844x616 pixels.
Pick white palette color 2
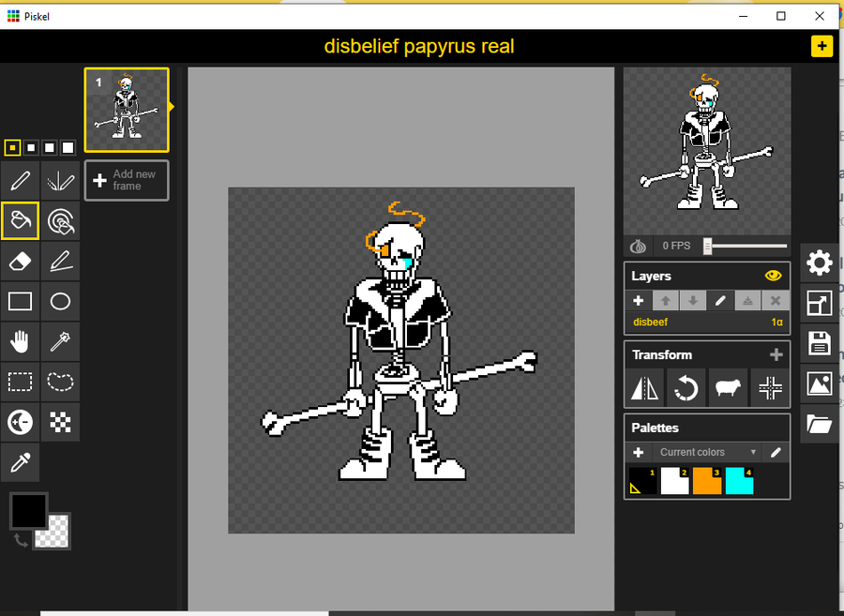(675, 480)
